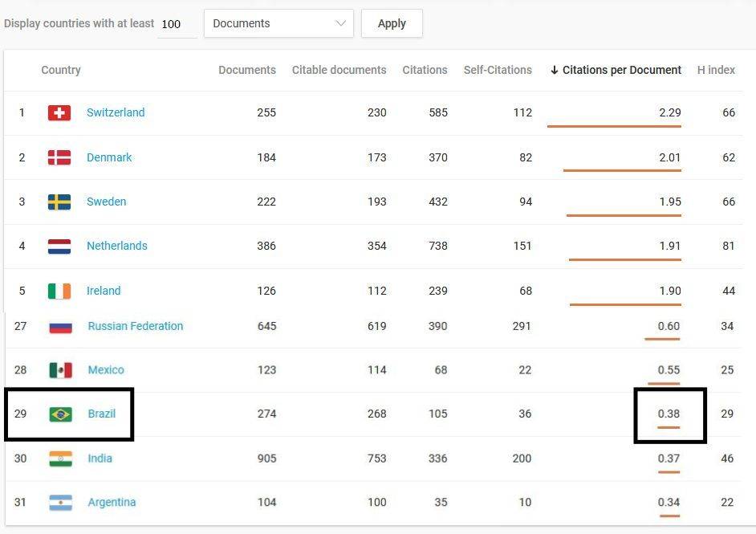Click the Argentina flag icon

click(x=60, y=503)
